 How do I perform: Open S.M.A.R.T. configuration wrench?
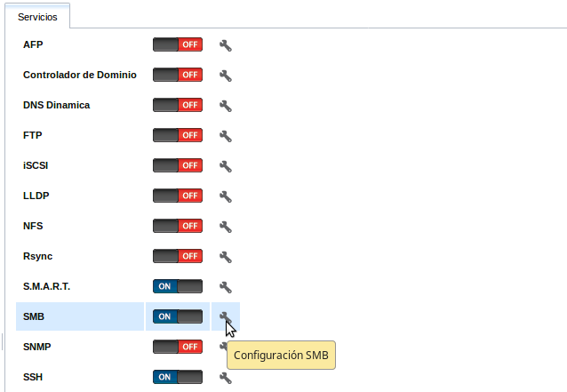(x=225, y=287)
